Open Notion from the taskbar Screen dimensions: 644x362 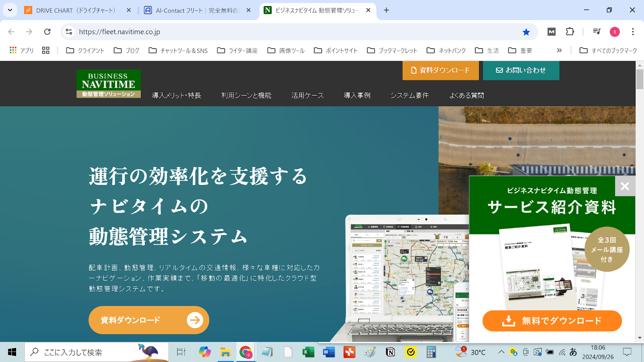pyautogui.click(x=390, y=352)
